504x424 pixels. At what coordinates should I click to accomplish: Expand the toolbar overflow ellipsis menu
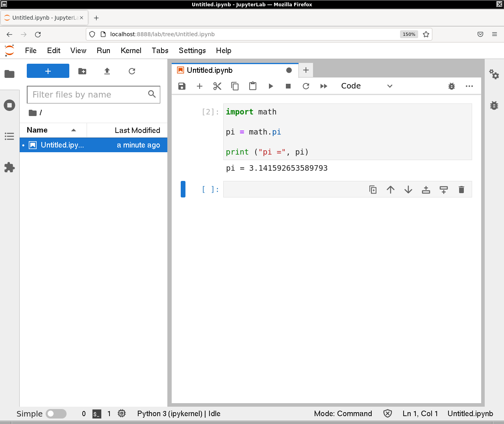coord(469,86)
